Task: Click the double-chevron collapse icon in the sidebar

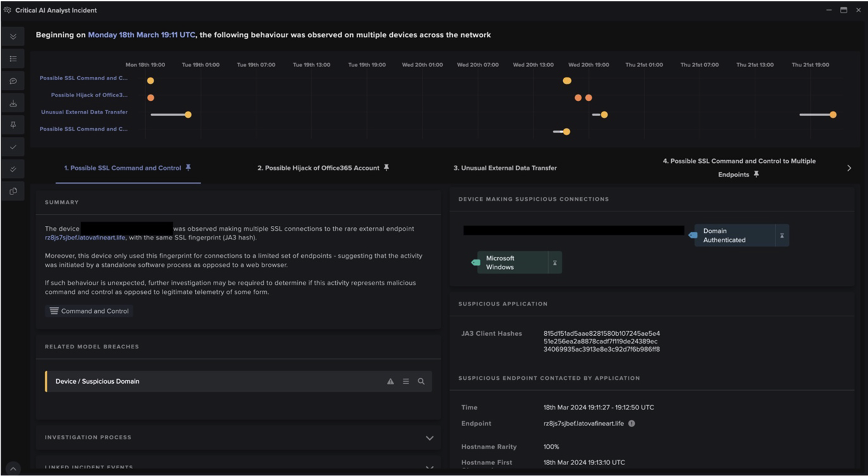Action: pos(13,36)
